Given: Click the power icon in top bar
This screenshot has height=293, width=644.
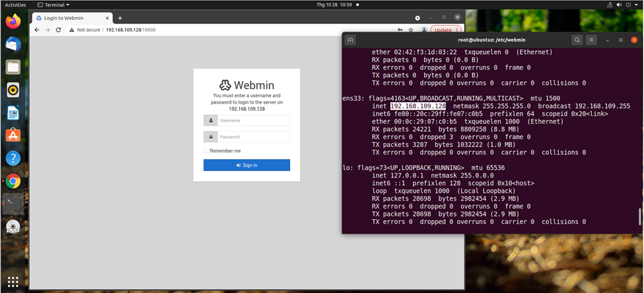Looking at the screenshot, I should 628,5.
